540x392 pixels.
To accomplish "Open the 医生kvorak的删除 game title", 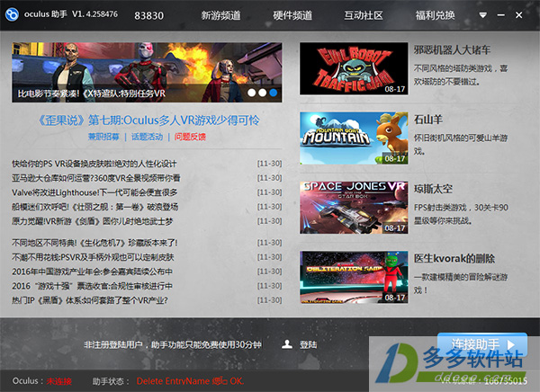I will 454,258.
